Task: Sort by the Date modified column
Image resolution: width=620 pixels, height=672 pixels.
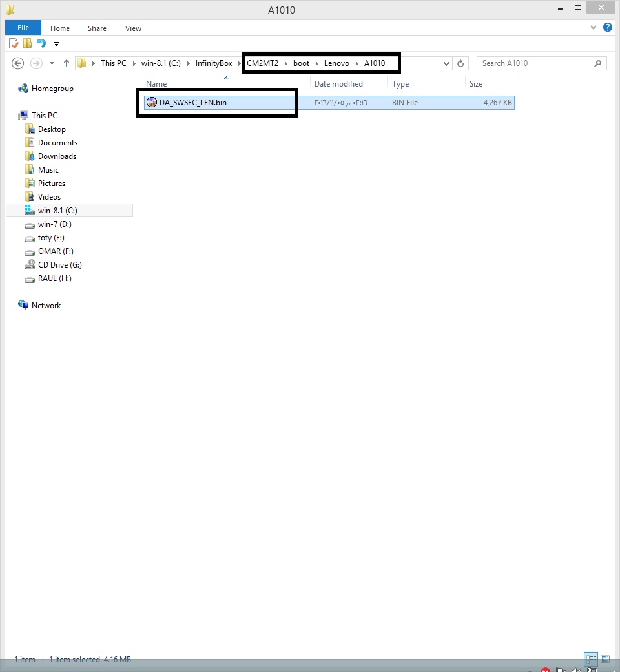Action: [x=338, y=83]
